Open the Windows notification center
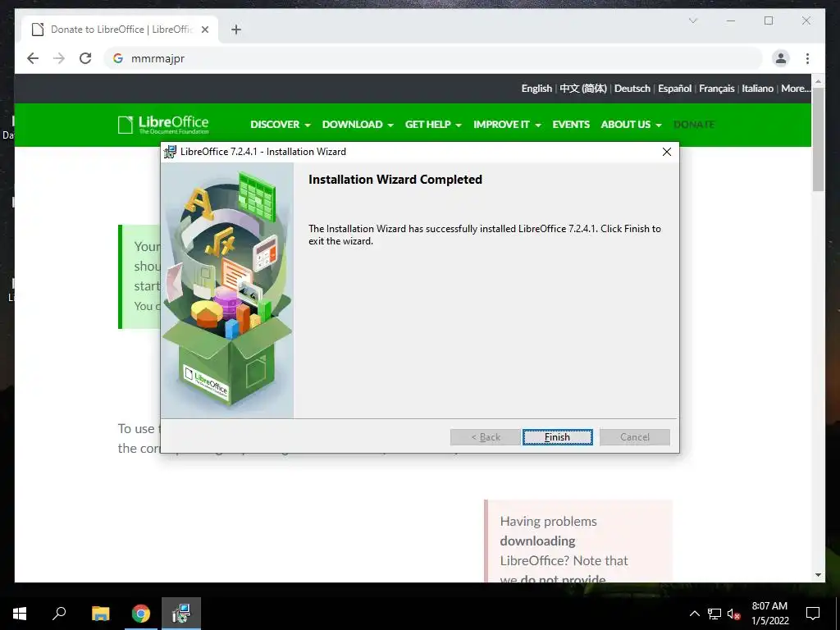840x630 pixels. pos(813,614)
